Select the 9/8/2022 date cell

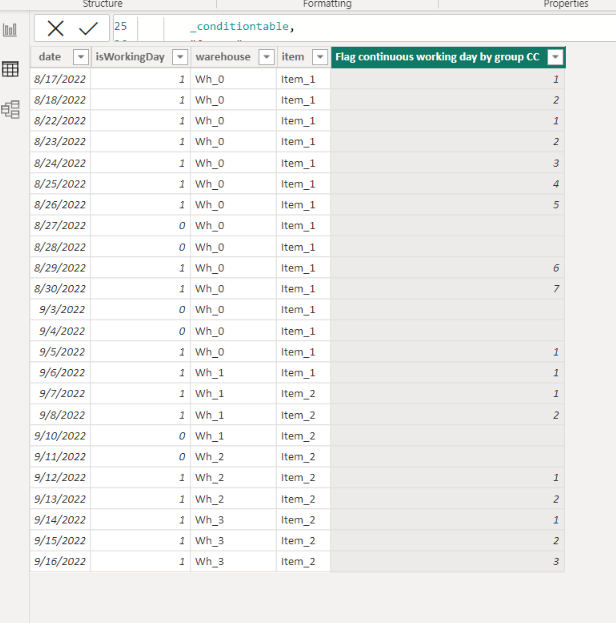point(60,415)
